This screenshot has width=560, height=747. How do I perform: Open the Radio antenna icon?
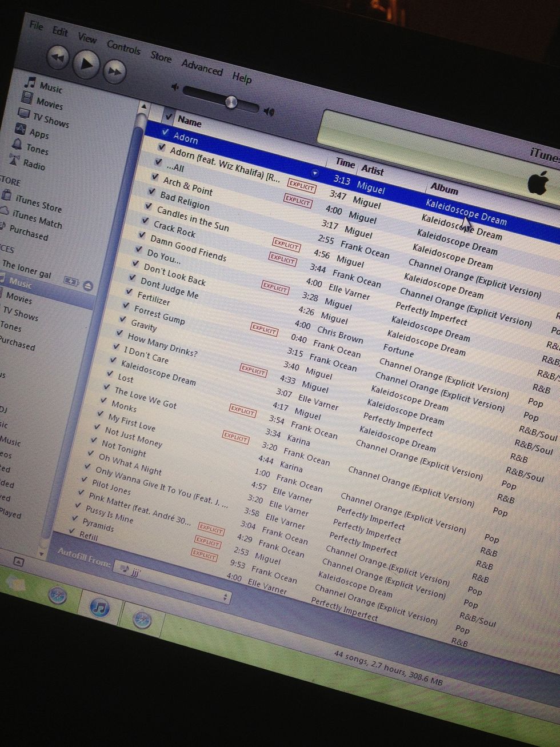[x=15, y=159]
